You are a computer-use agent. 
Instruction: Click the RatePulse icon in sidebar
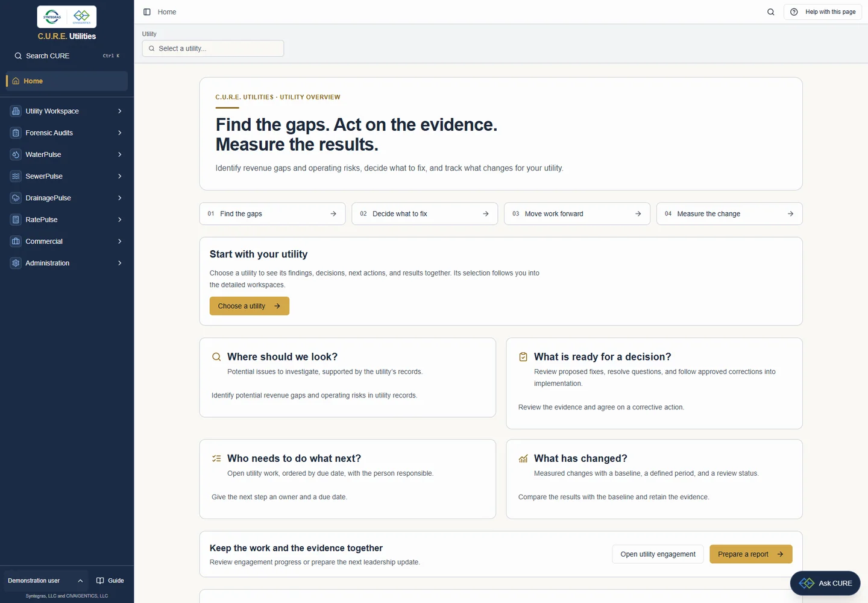pos(16,219)
